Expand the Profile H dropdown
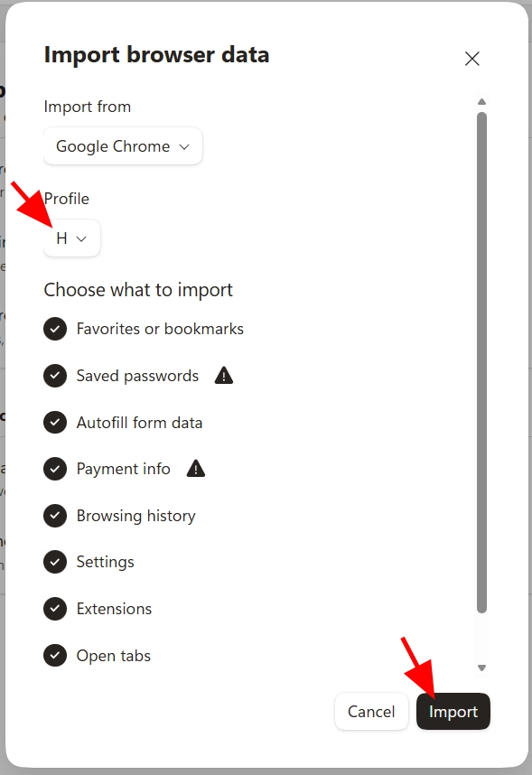This screenshot has height=775, width=532. coord(71,238)
